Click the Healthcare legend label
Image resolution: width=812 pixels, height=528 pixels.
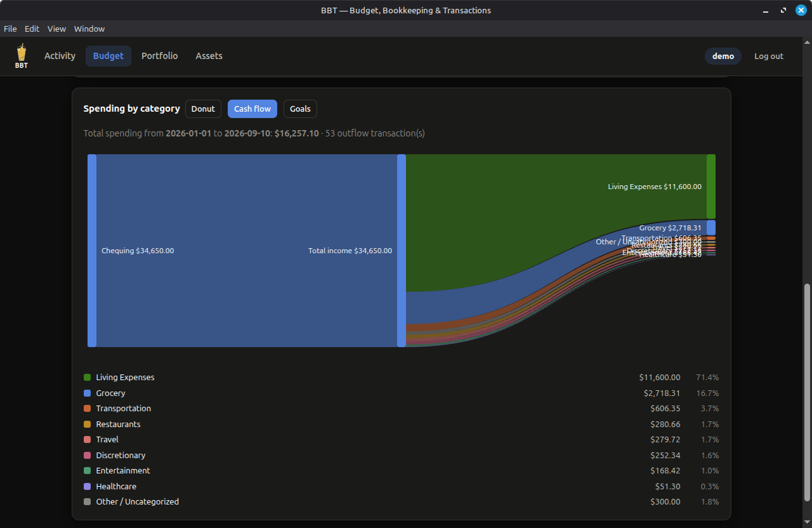point(116,486)
